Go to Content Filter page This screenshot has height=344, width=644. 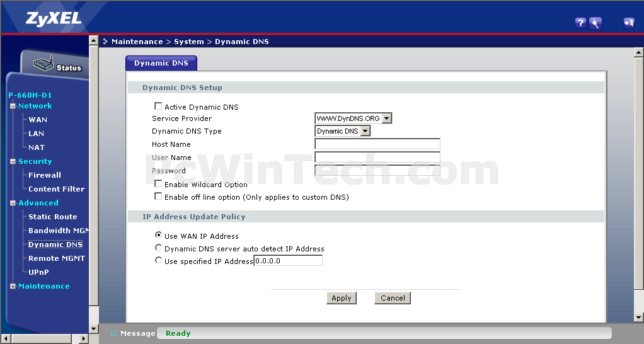[56, 189]
